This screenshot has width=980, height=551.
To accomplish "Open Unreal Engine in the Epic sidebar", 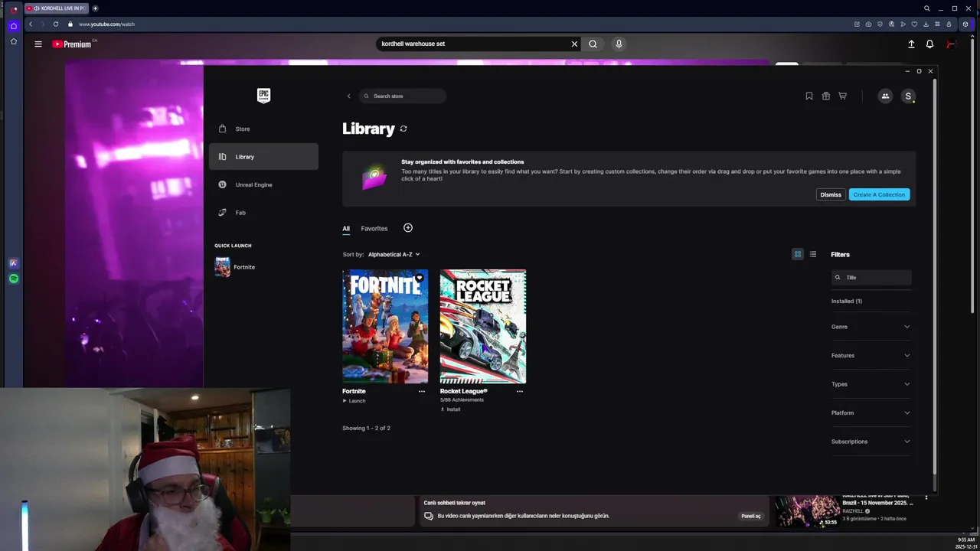I will click(x=263, y=184).
